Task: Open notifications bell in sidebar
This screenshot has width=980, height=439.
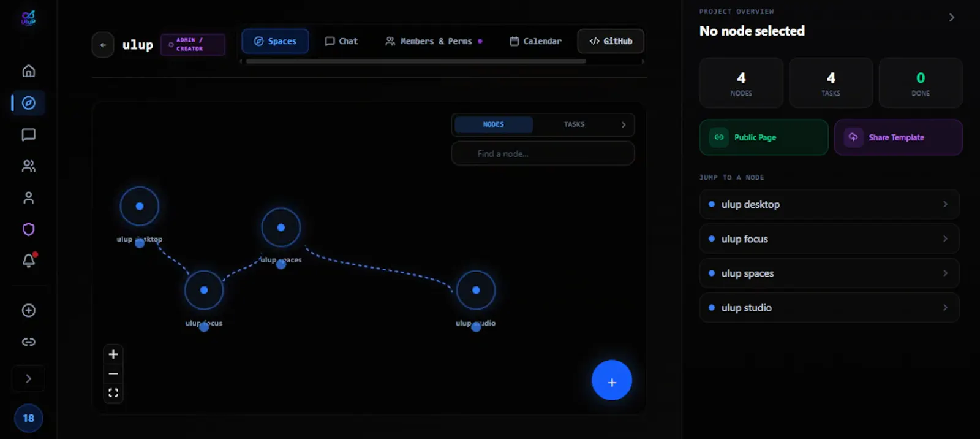Action: [28, 261]
